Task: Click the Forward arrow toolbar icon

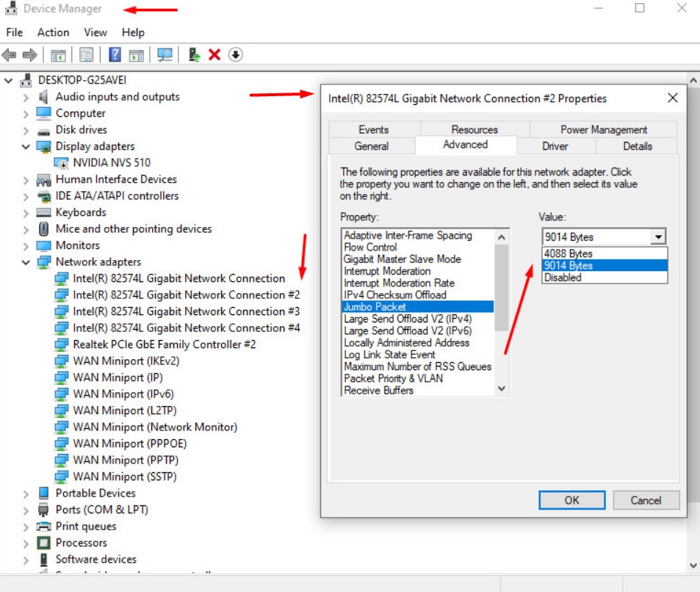Action: tap(29, 55)
